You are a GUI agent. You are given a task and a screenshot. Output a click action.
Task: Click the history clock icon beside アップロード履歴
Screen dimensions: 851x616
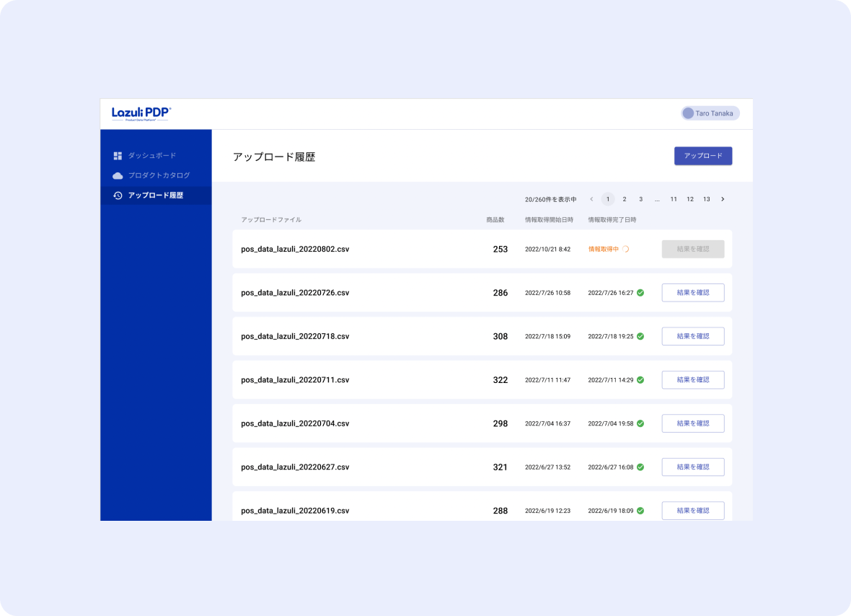118,195
